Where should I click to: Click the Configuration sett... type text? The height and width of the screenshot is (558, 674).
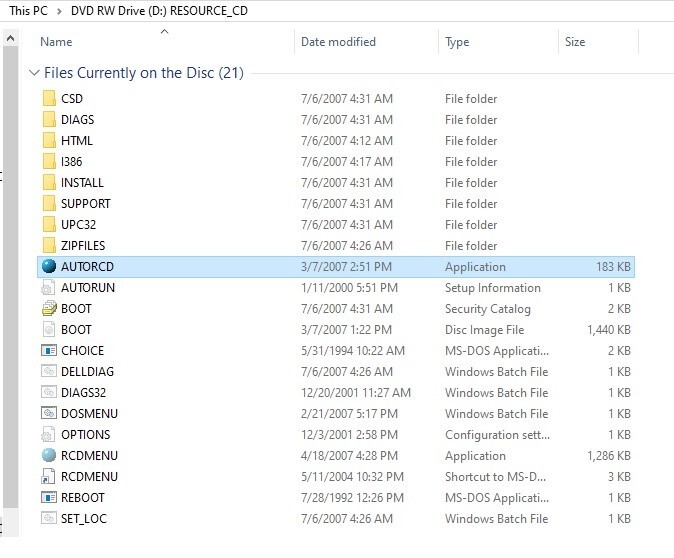click(x=497, y=435)
